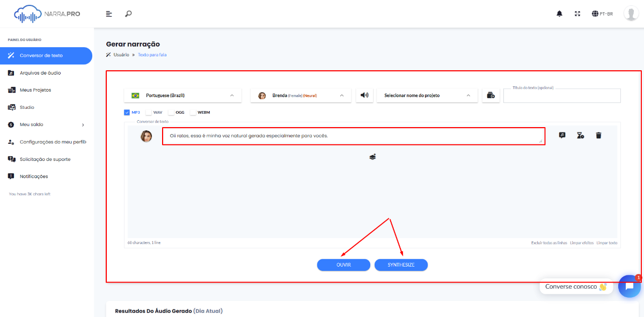Click the SYNTHESIZE button
Viewport: 644px width, 317px height.
coord(401,265)
